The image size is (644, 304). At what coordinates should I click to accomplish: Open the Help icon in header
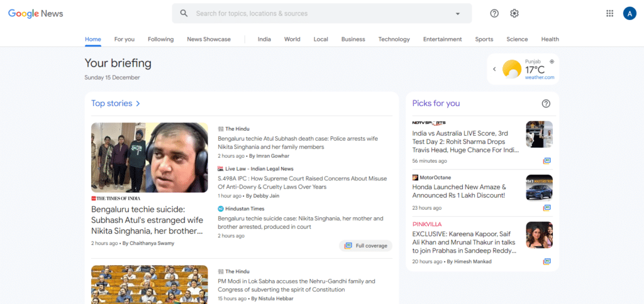494,14
